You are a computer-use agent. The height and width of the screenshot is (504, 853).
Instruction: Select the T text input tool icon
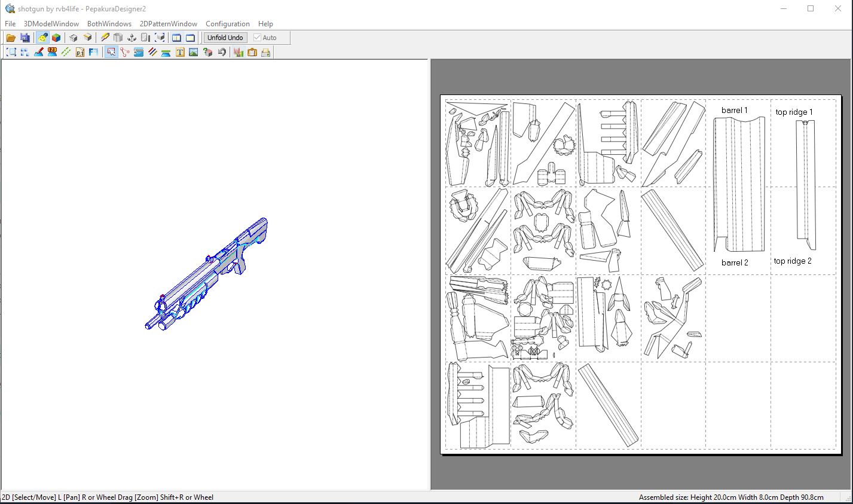[x=180, y=53]
